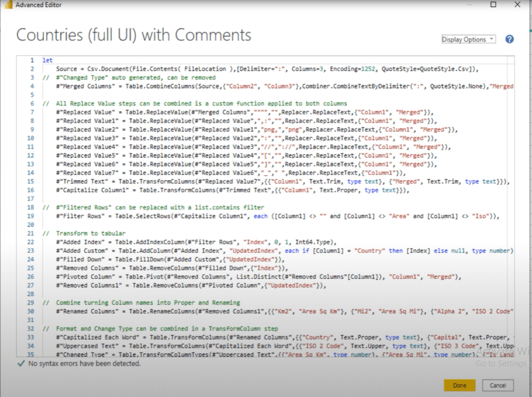Click the #"Replaced Value" step on line 7
Image resolution: width=532 pixels, height=397 pixels.
pyautogui.click(x=245, y=112)
